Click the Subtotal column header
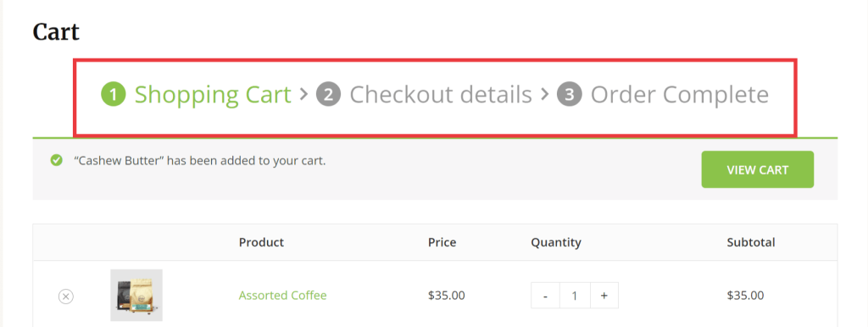This screenshot has width=868, height=327. (x=751, y=242)
